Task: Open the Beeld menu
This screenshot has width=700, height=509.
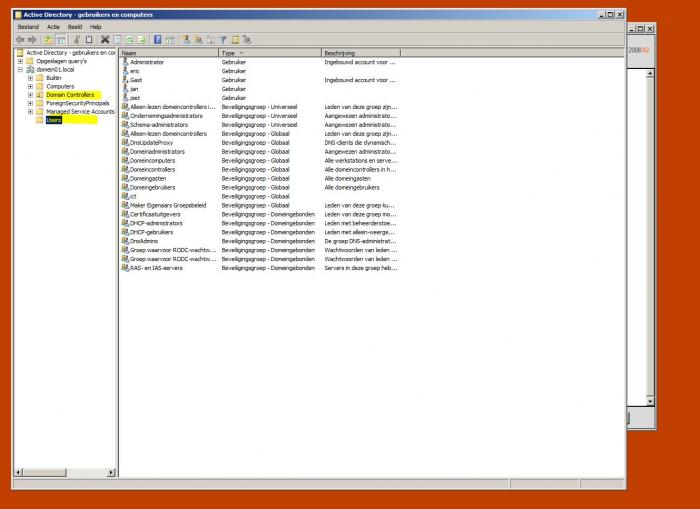Action: [75, 27]
